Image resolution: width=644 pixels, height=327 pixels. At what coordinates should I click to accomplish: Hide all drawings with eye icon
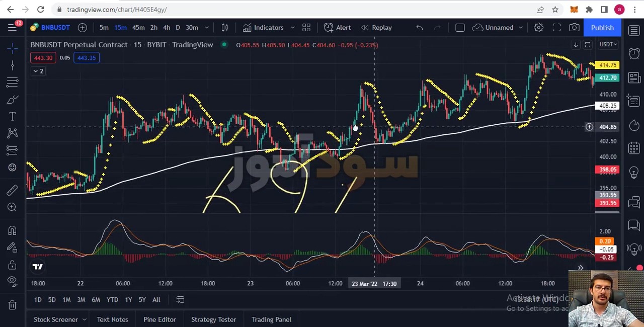(x=13, y=281)
